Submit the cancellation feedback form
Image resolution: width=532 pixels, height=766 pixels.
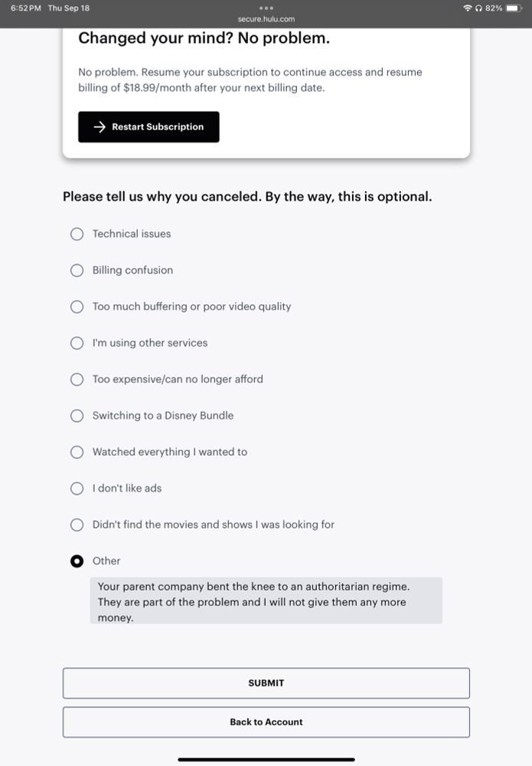pos(266,683)
